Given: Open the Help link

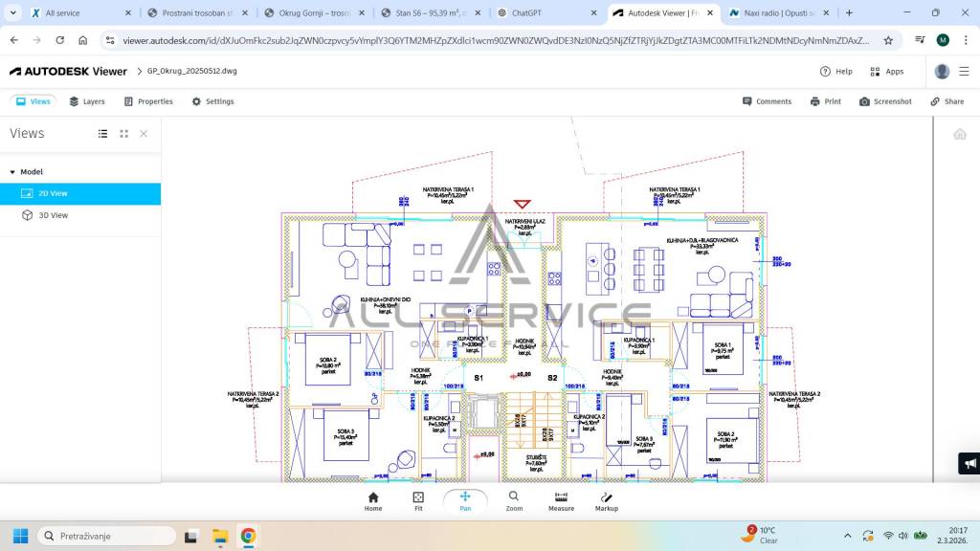Looking at the screenshot, I should pyautogui.click(x=835, y=72).
